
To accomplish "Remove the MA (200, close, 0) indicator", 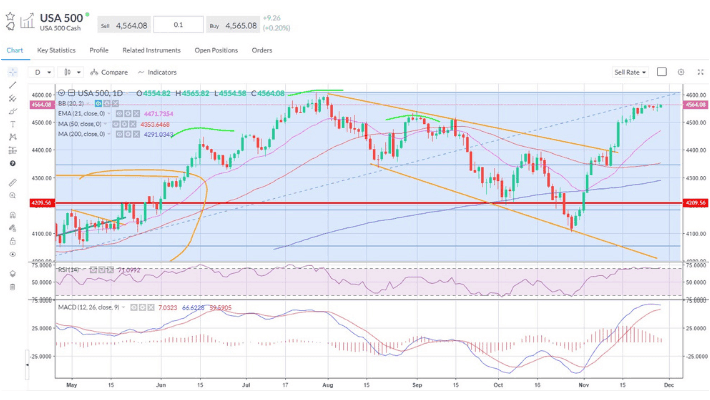I will coord(136,134).
